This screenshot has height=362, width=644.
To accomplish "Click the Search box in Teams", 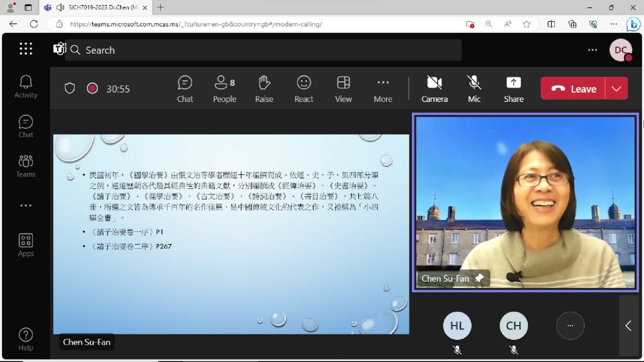I will [x=263, y=50].
